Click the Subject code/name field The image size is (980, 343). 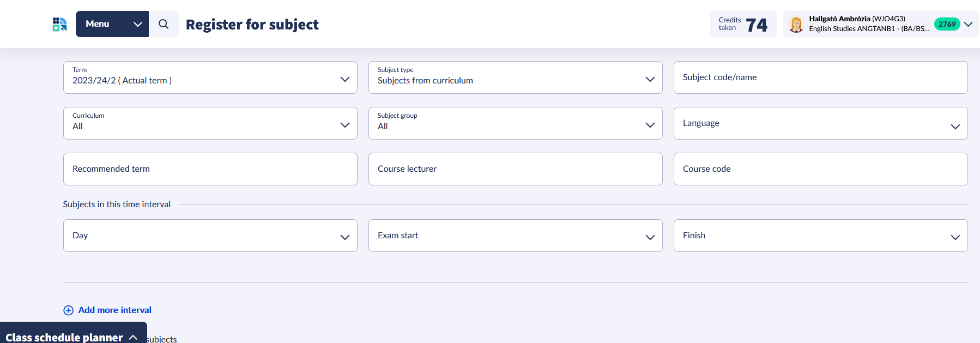coord(820,77)
